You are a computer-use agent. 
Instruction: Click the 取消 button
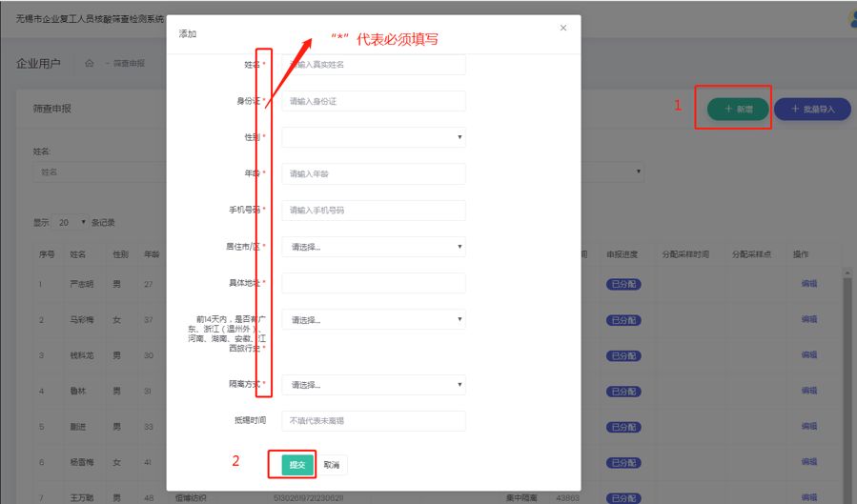pos(331,465)
